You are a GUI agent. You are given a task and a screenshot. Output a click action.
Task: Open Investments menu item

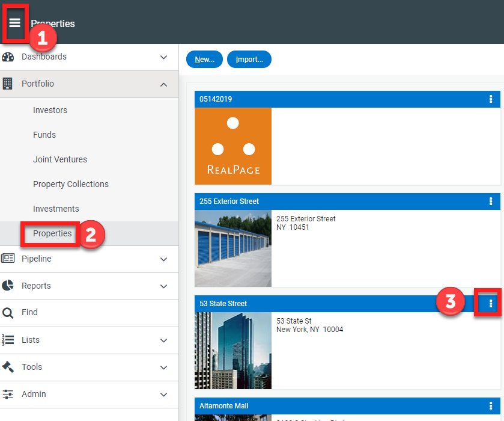click(56, 209)
